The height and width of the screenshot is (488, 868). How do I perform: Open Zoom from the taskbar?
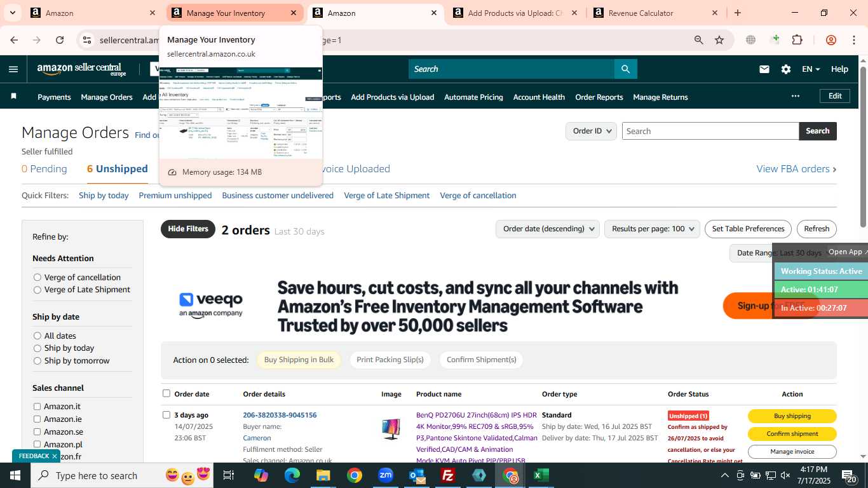point(386,475)
